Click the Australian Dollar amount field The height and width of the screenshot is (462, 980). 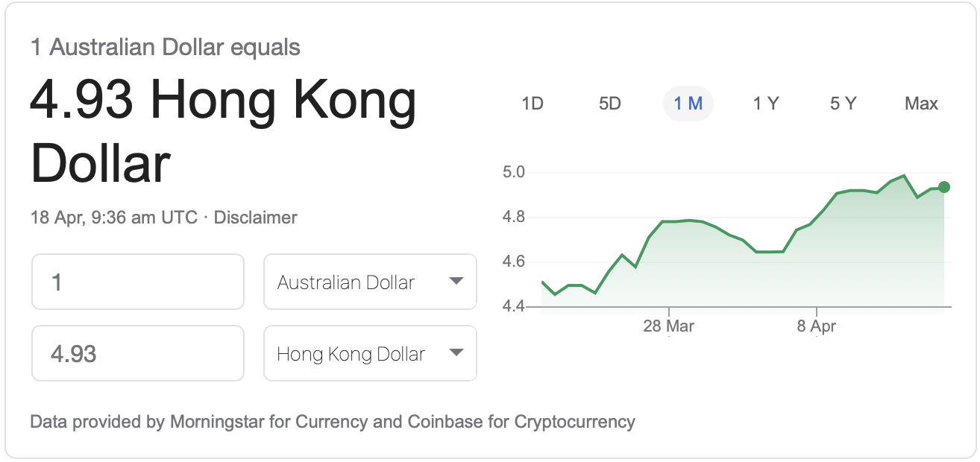[x=138, y=282]
